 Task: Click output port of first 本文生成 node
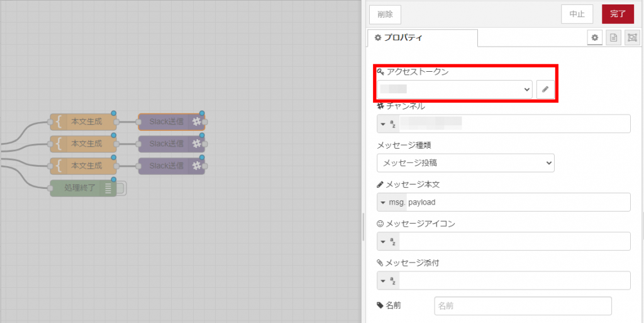(x=116, y=122)
